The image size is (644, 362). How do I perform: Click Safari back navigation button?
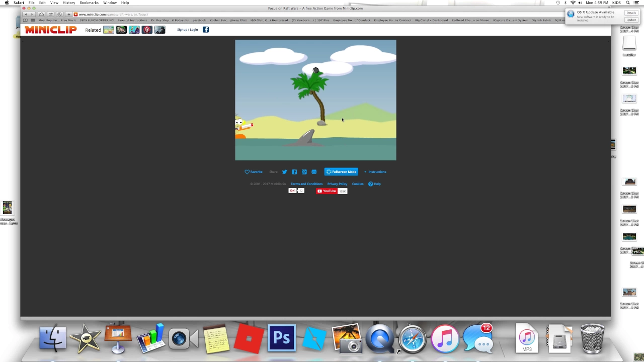[26, 14]
